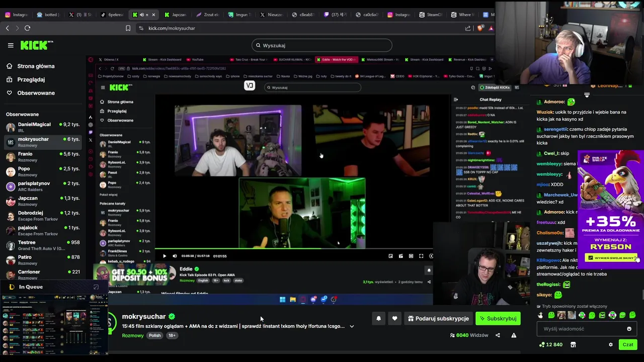Click play in the embedded VOD player
Screen dimensions: 644x362
click(x=165, y=256)
